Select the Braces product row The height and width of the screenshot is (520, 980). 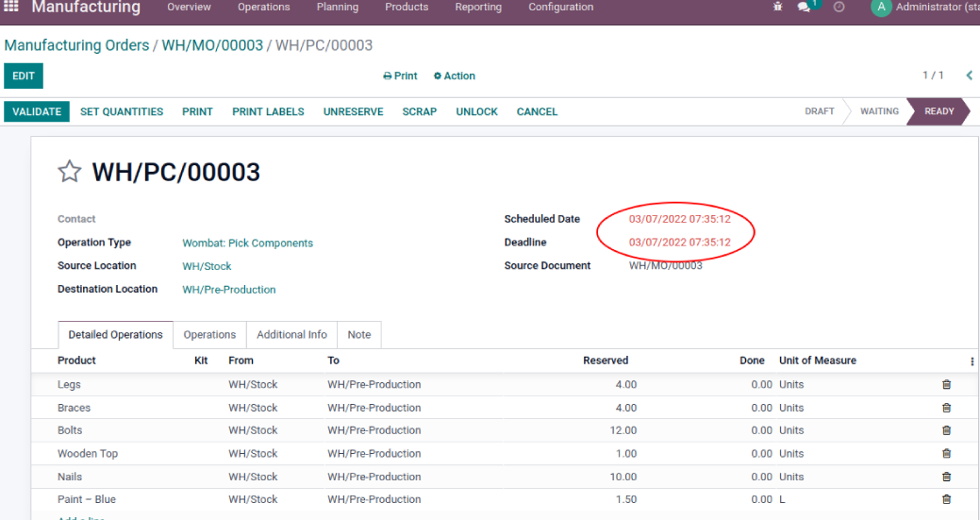(504, 408)
